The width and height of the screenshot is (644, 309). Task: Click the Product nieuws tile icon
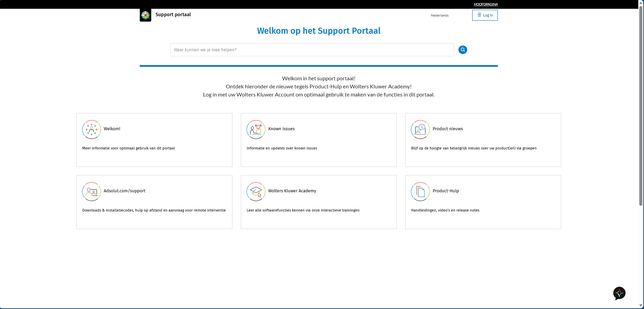pyautogui.click(x=420, y=130)
